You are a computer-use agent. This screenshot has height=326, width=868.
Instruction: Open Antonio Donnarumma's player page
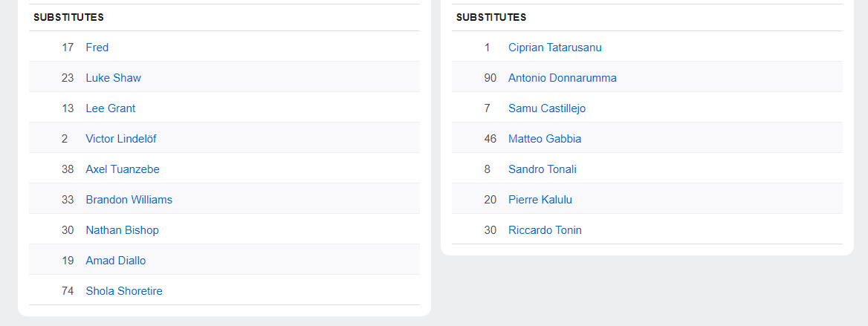(563, 78)
